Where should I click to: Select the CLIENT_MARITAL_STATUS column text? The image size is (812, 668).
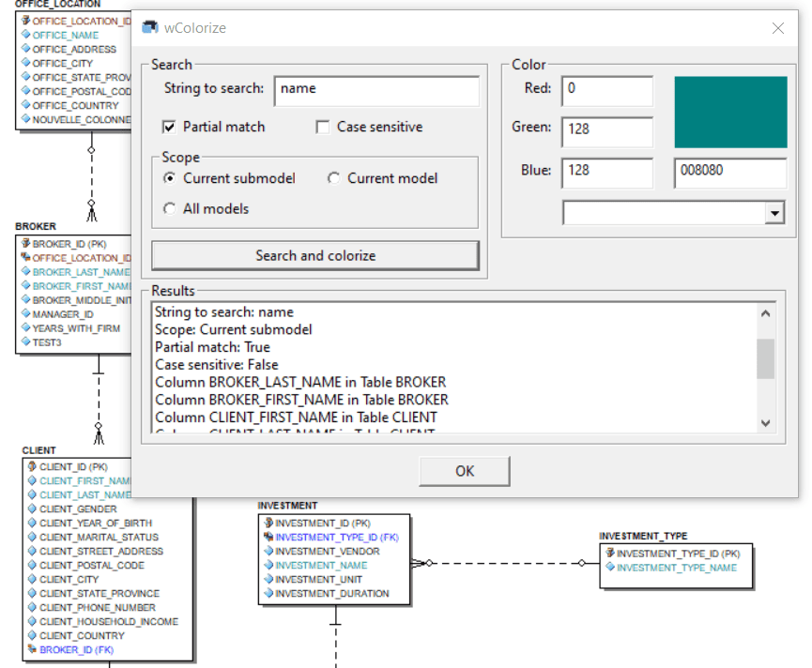99,537
